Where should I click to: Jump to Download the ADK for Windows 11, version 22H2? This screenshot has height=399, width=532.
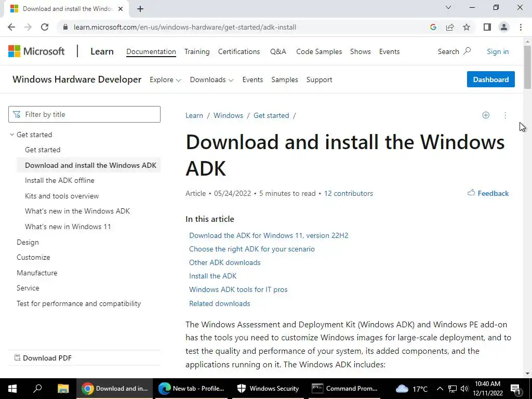269,235
